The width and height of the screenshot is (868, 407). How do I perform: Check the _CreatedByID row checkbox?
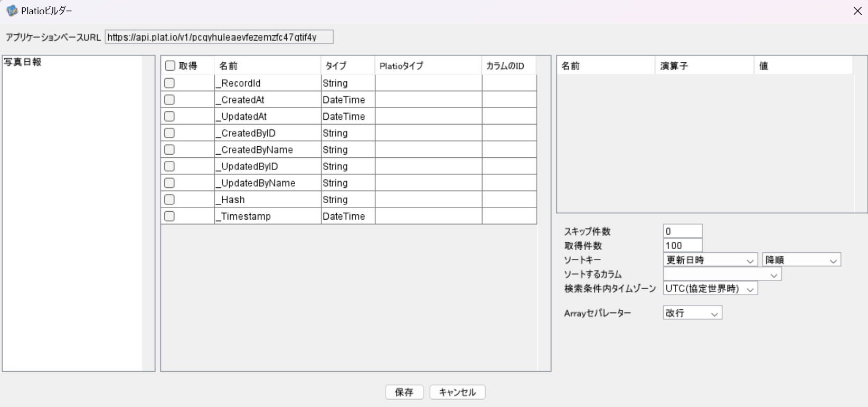tap(169, 133)
